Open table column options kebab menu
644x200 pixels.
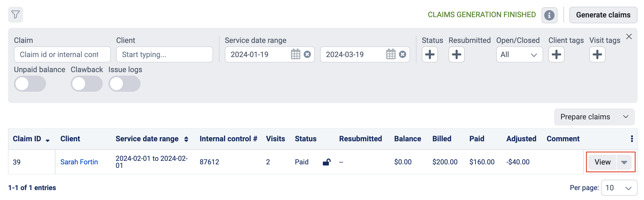(632, 139)
